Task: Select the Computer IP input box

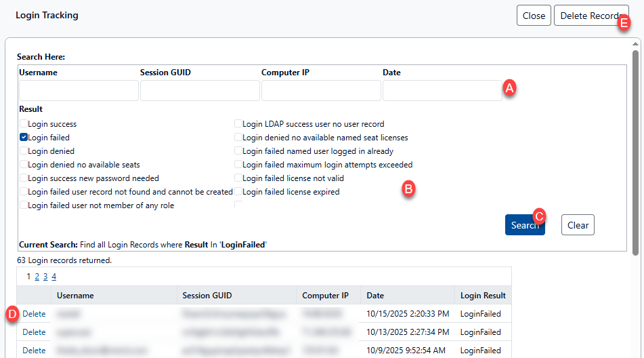Action: tap(321, 91)
